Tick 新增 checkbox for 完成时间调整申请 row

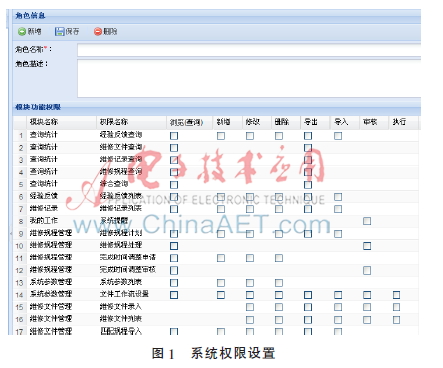click(x=221, y=258)
